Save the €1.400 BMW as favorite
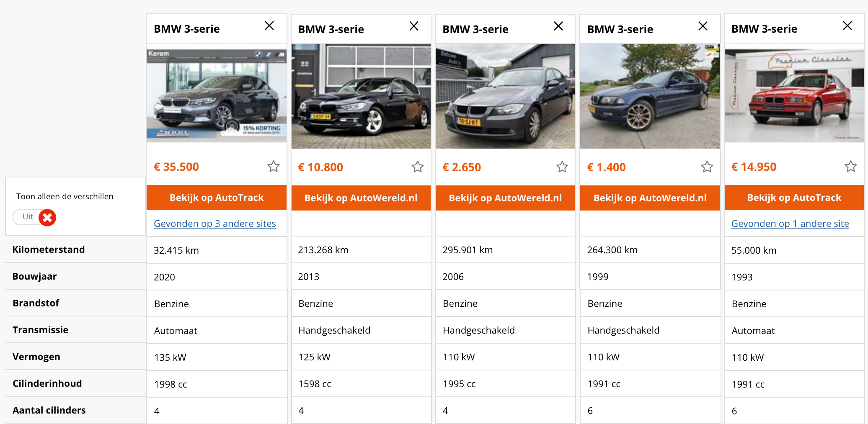 [707, 167]
